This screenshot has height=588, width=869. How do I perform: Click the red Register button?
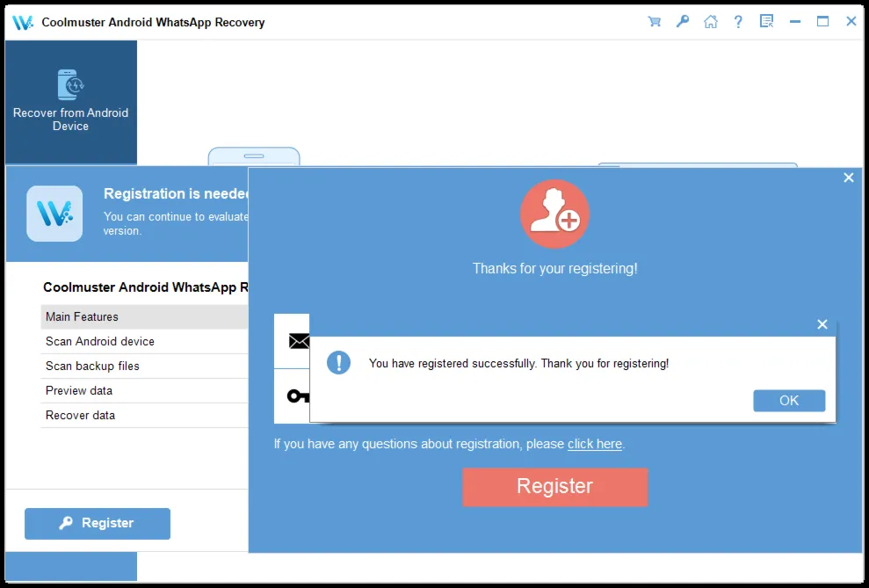554,487
